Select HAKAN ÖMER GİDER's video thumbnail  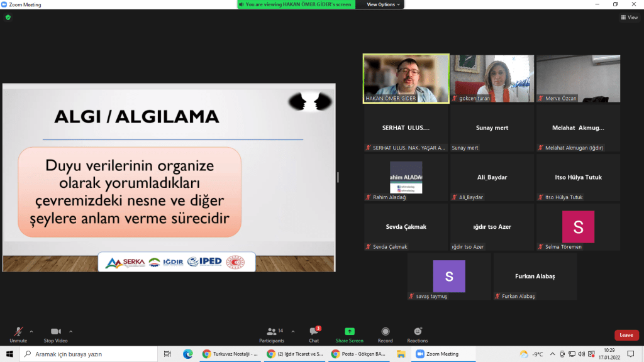(406, 78)
